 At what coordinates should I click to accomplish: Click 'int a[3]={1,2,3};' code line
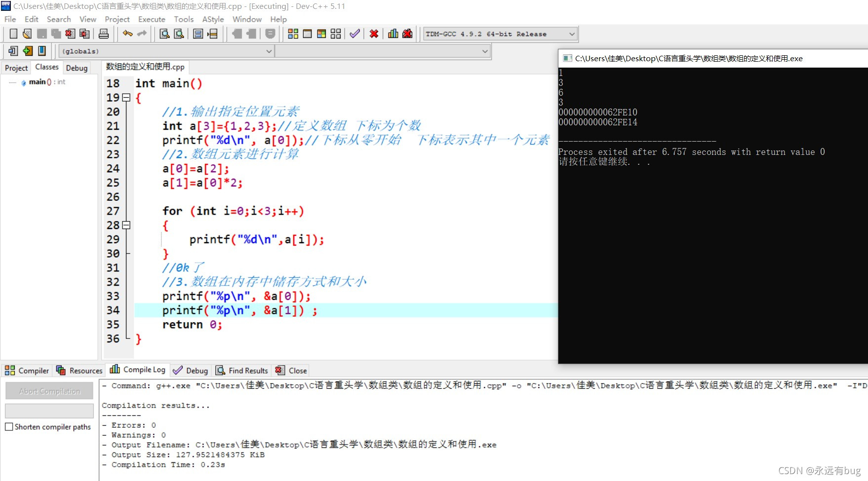[x=219, y=126]
